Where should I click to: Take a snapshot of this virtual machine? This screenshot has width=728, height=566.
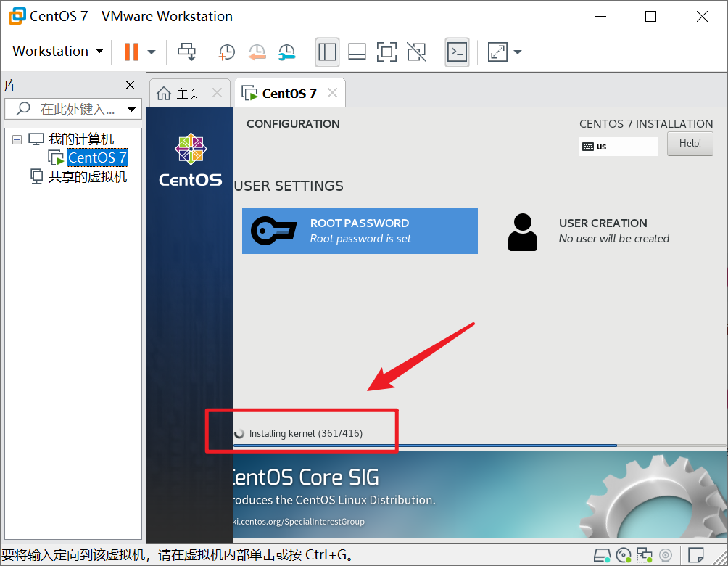pyautogui.click(x=226, y=52)
